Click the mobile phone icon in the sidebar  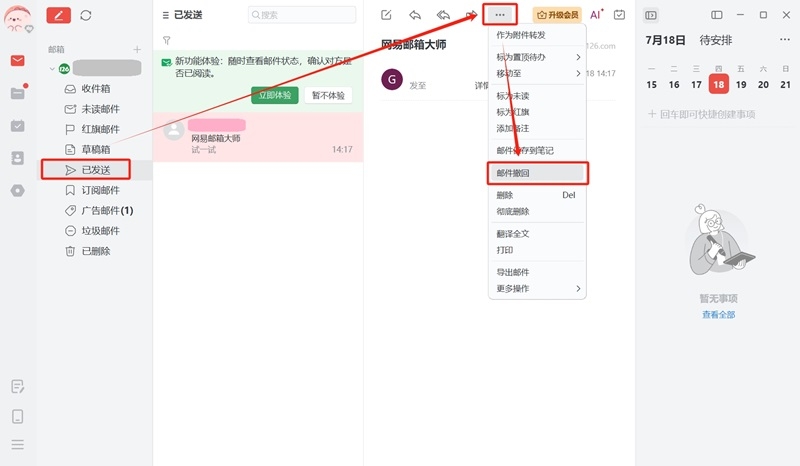[x=17, y=416]
